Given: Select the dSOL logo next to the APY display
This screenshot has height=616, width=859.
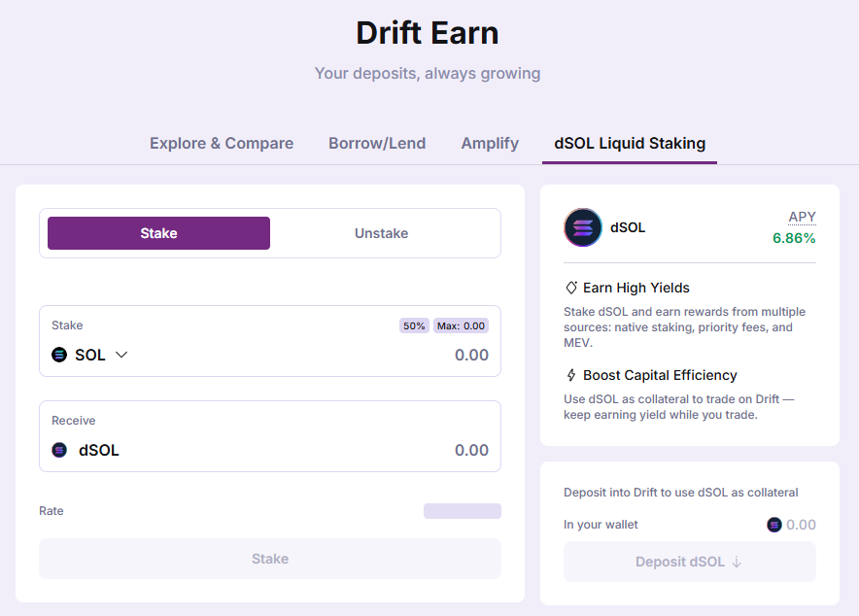Looking at the screenshot, I should (581, 226).
